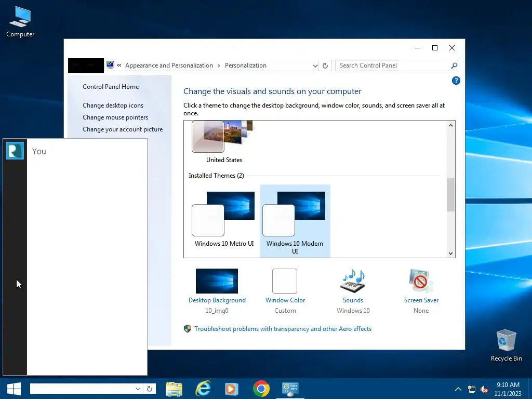The height and width of the screenshot is (399, 532).
Task: Open the Computer desktop icon
Action: (20, 22)
